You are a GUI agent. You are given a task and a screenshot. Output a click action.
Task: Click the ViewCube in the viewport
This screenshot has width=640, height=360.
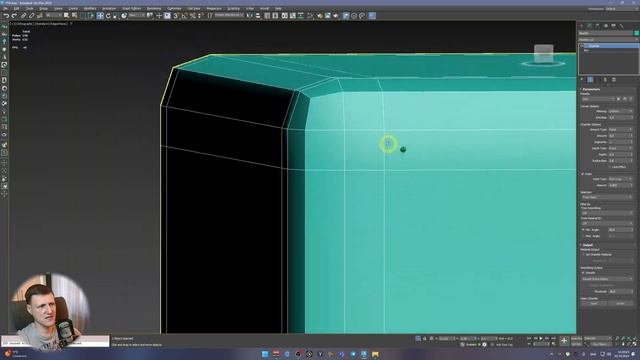click(x=544, y=55)
